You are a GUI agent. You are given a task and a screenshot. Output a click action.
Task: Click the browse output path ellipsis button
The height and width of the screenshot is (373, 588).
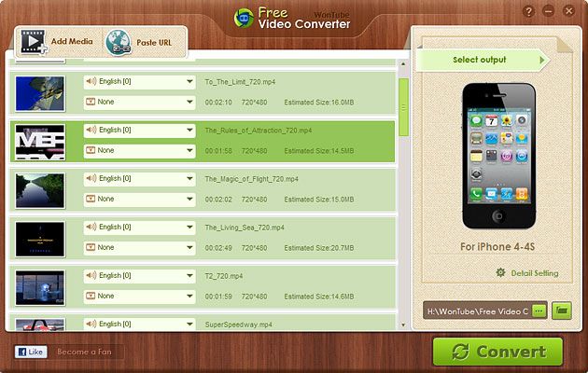(x=539, y=310)
